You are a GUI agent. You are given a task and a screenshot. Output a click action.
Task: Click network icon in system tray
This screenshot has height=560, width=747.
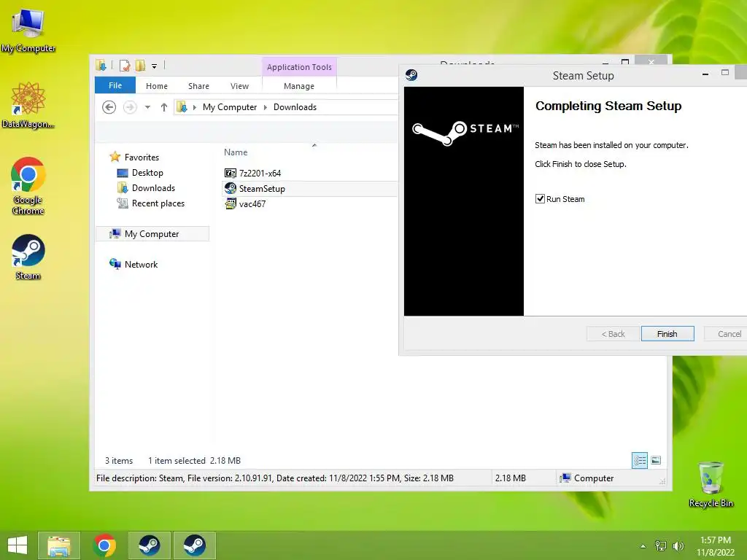661,545
